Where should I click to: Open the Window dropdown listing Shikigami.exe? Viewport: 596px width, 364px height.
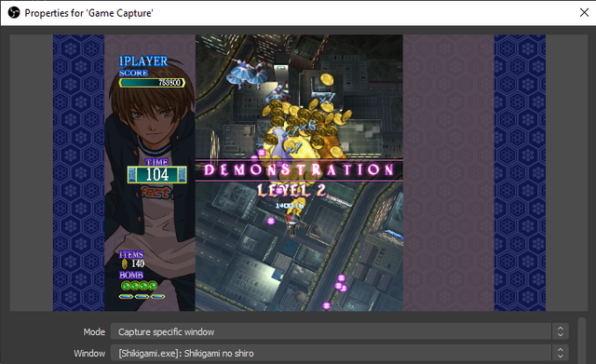[x=339, y=354]
